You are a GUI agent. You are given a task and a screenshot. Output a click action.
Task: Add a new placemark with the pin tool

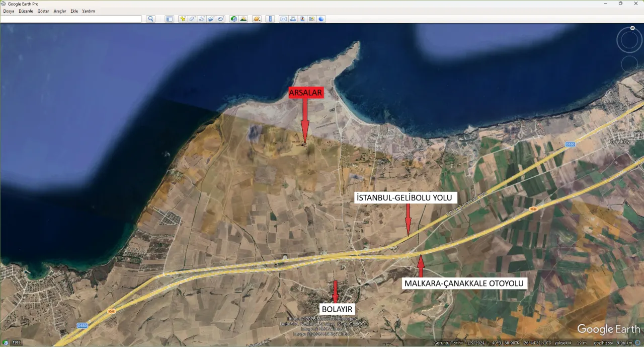(183, 19)
